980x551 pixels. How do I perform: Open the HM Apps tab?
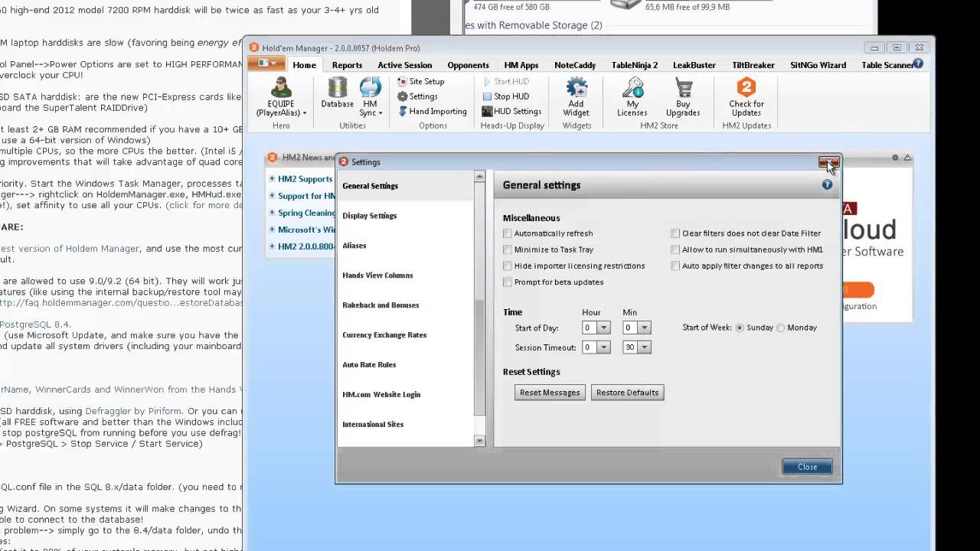[x=521, y=65]
